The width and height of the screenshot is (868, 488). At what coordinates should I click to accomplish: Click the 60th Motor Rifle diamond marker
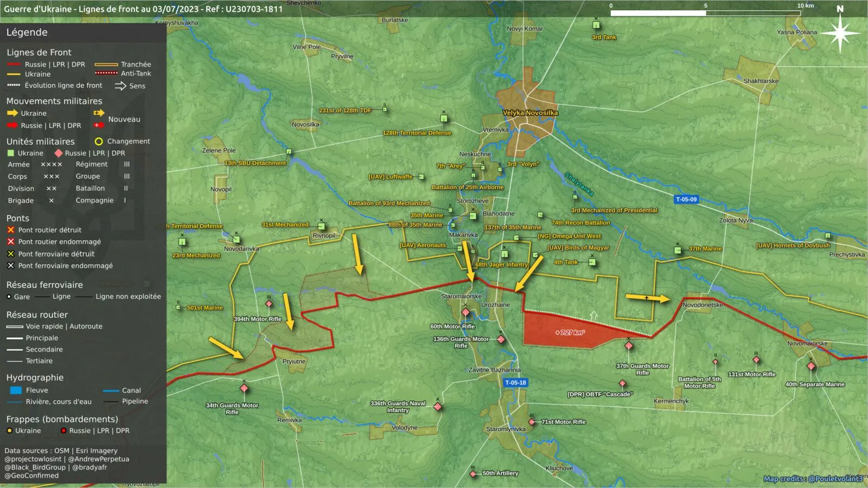465,312
